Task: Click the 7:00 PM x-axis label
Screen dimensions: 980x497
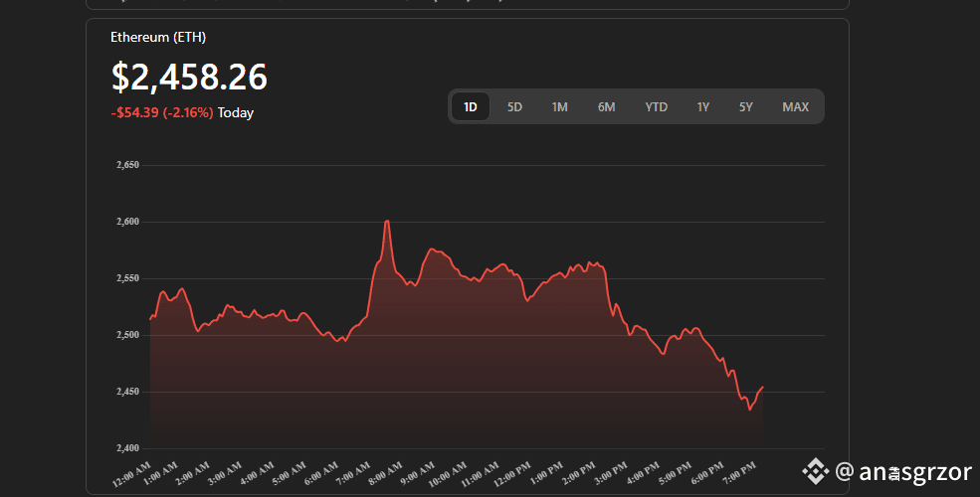Action: 739,474
